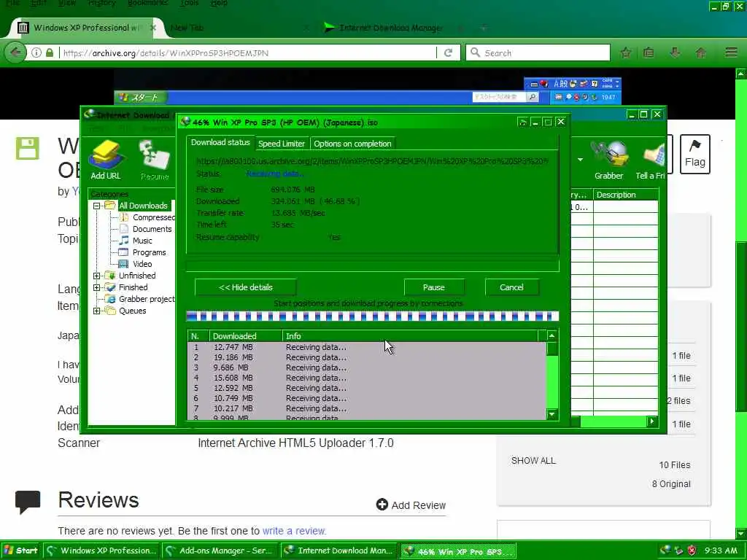Cancel the download
This screenshot has height=560, width=747.
tap(511, 287)
